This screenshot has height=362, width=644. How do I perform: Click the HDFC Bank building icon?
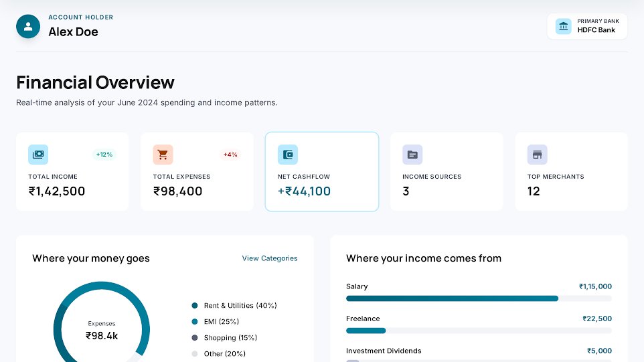[564, 27]
